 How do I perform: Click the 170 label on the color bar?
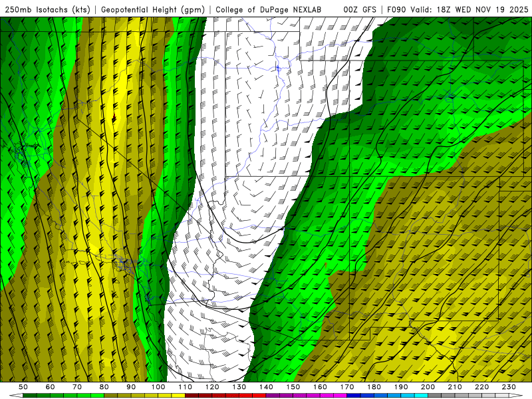click(x=346, y=387)
